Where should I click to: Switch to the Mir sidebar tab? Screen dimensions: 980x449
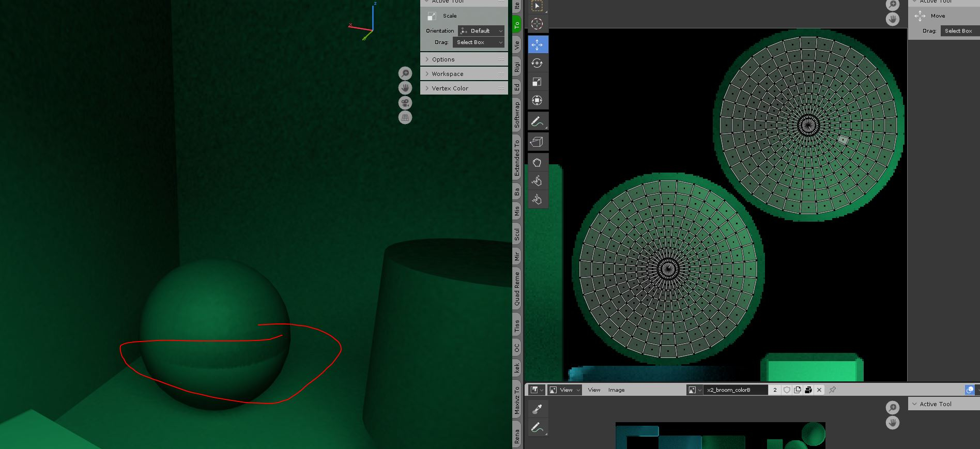coord(516,256)
